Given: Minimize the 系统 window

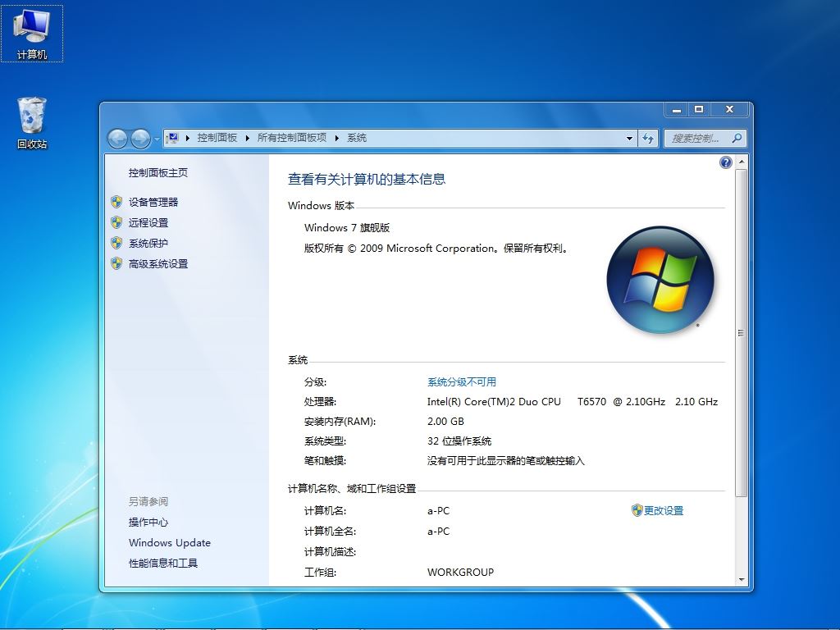Looking at the screenshot, I should tap(677, 109).
